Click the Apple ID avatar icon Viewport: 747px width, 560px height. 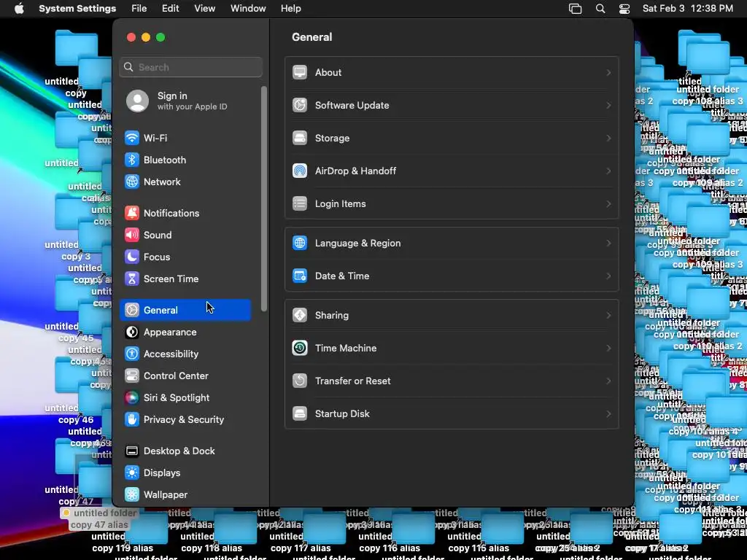coord(137,101)
